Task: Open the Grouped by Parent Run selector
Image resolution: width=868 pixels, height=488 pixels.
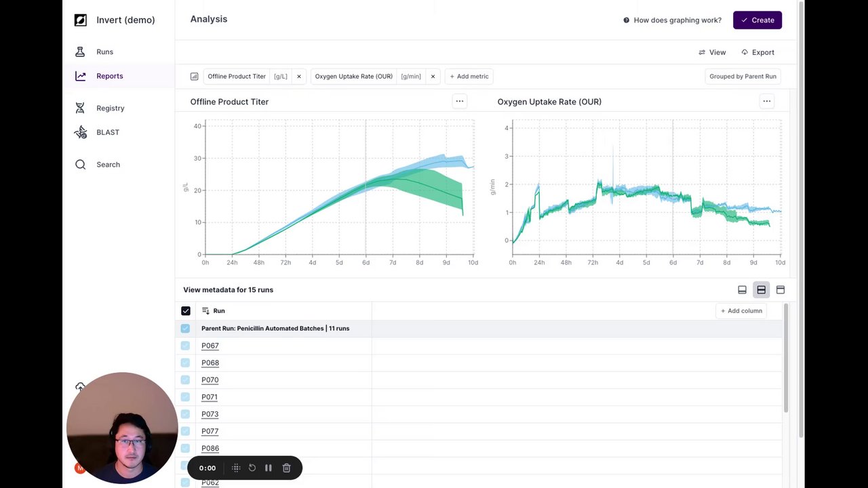Action: 743,77
